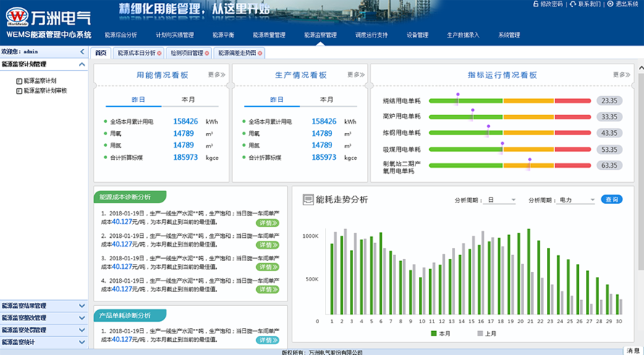The width and height of the screenshot is (644, 355).
Task: Open 能源监察计划 in the sidebar tree
Action: pos(39,81)
